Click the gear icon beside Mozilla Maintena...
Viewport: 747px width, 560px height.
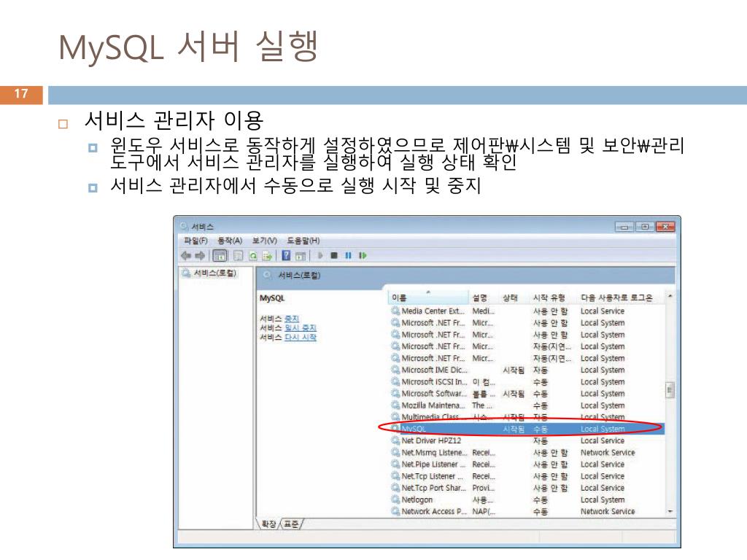click(395, 405)
